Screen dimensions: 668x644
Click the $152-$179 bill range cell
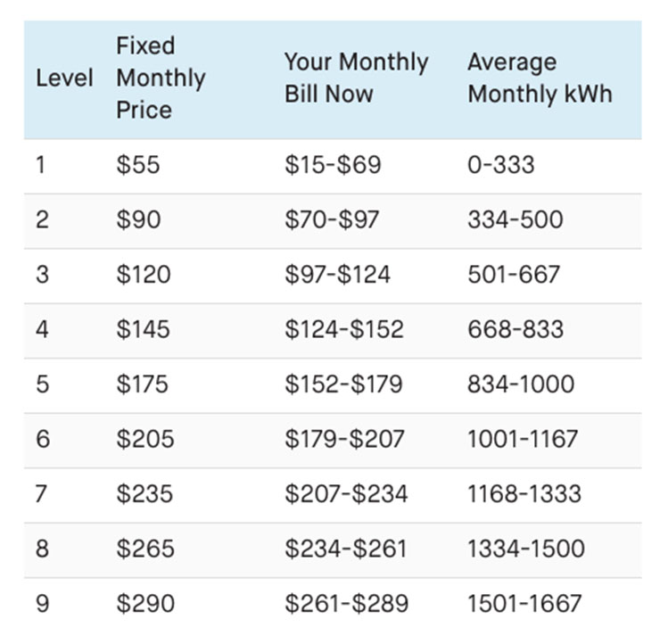(344, 384)
